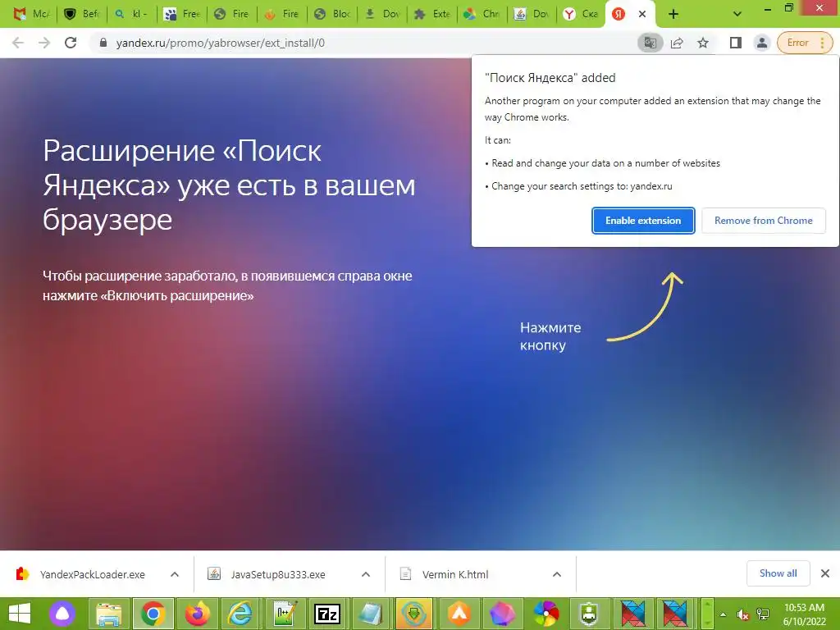This screenshot has width=840, height=630.
Task: Open the Error Chrome menu
Action: point(805,43)
